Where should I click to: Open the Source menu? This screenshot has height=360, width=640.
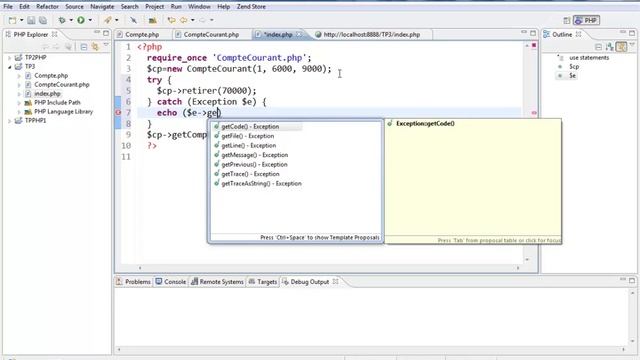point(74,7)
